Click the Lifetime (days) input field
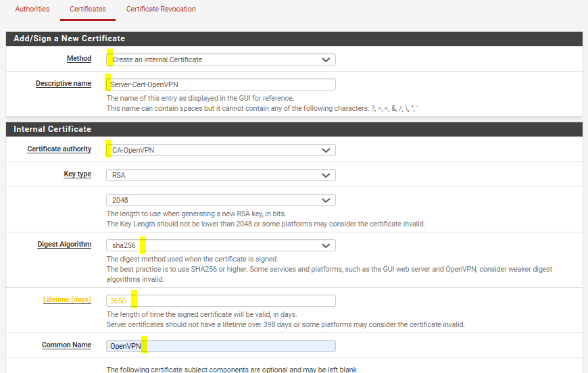This screenshot has height=373, width=588. coord(221,301)
